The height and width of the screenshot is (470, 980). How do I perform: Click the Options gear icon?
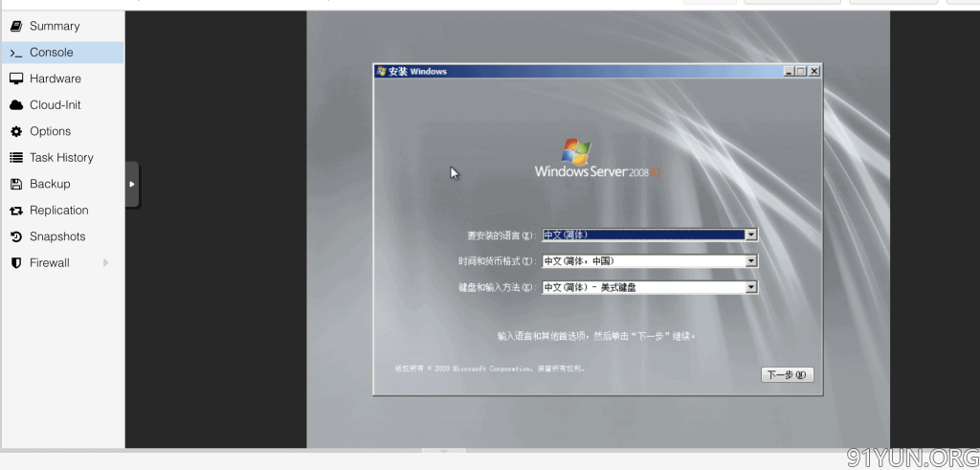(x=16, y=131)
